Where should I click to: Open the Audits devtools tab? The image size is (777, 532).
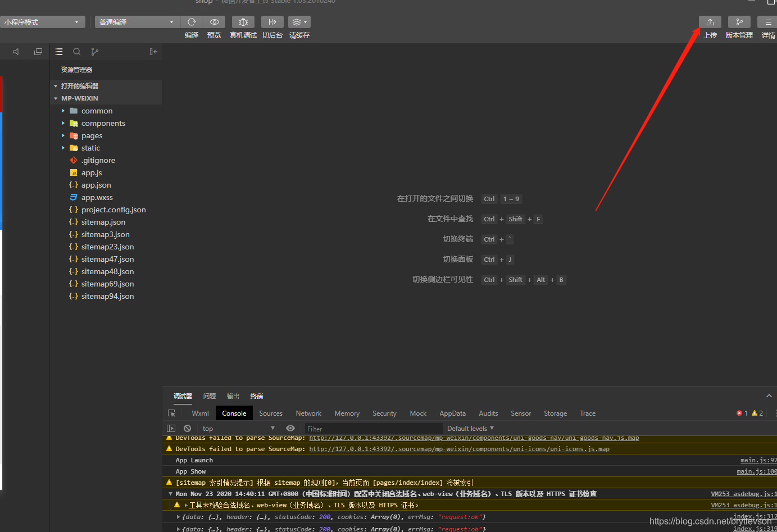[488, 413]
